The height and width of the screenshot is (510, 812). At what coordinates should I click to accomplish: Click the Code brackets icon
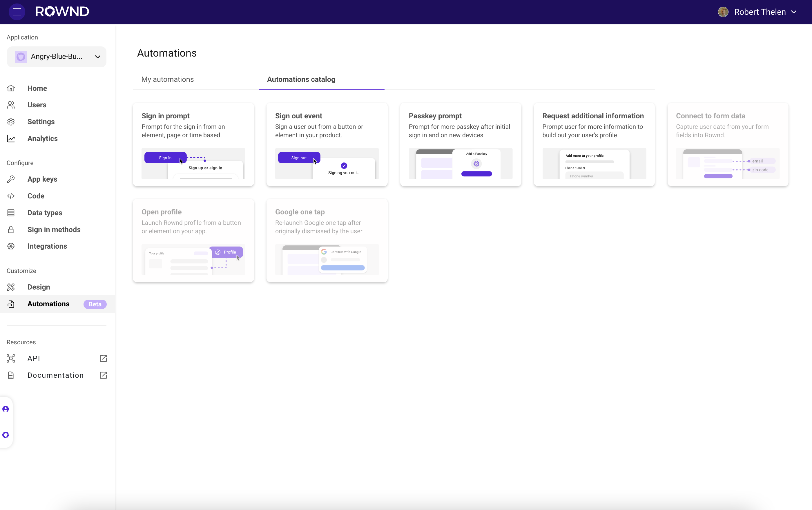tap(11, 196)
